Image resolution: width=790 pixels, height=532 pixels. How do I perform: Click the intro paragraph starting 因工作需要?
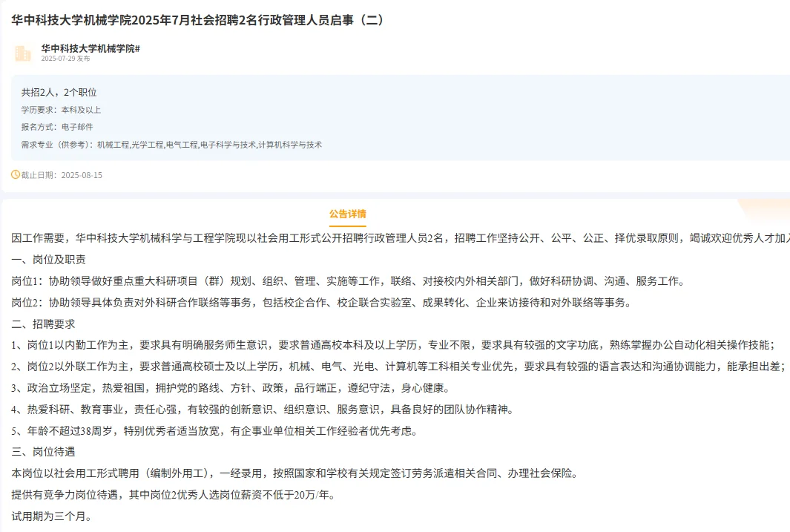point(401,238)
